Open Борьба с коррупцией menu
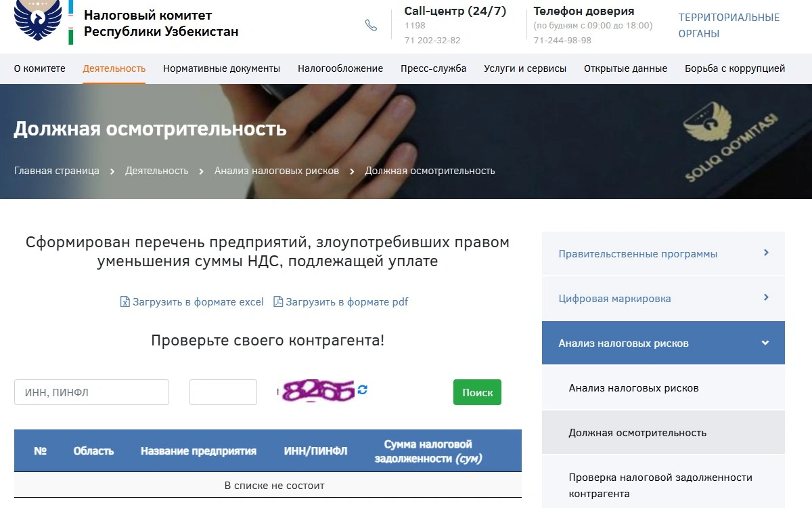812x508 pixels. tap(734, 68)
